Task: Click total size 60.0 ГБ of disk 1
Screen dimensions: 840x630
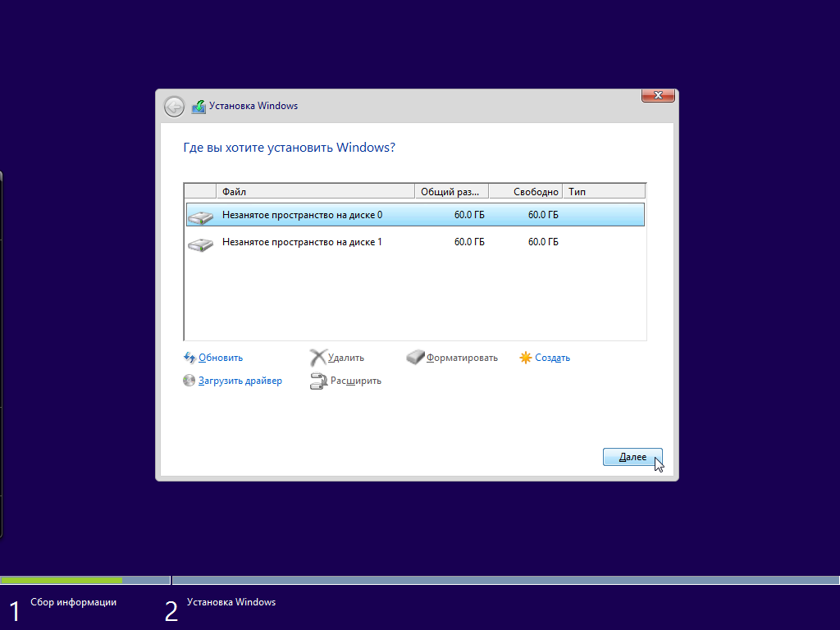Action: coord(469,242)
